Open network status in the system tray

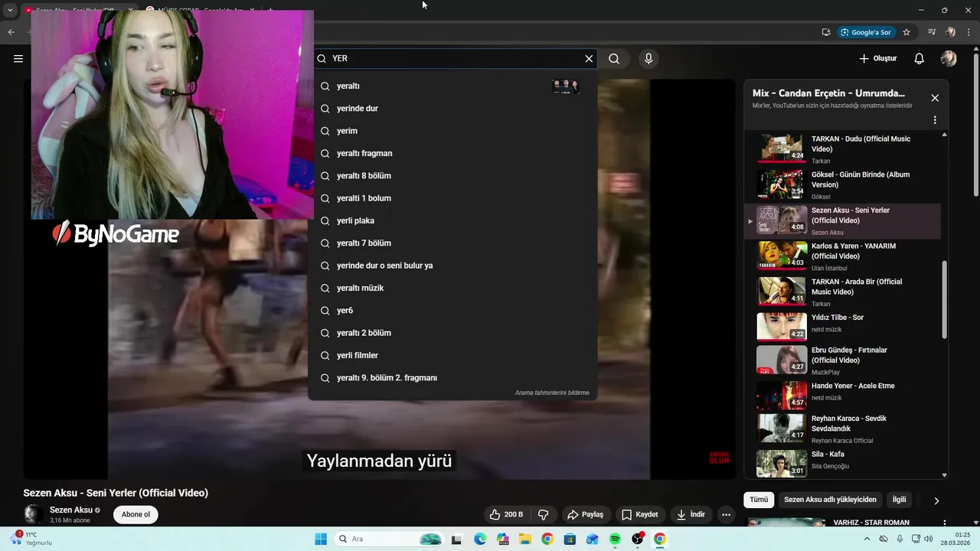916,539
